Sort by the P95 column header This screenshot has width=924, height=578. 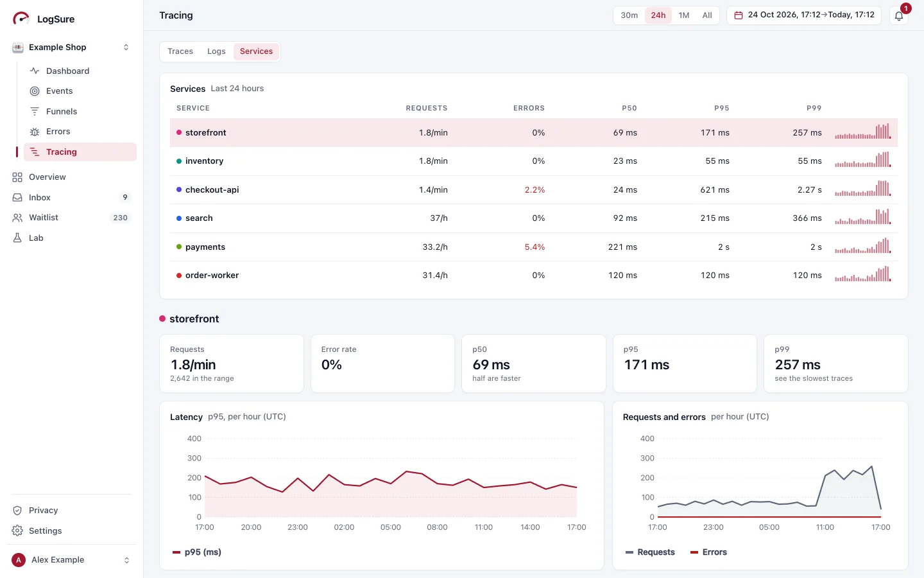(722, 108)
